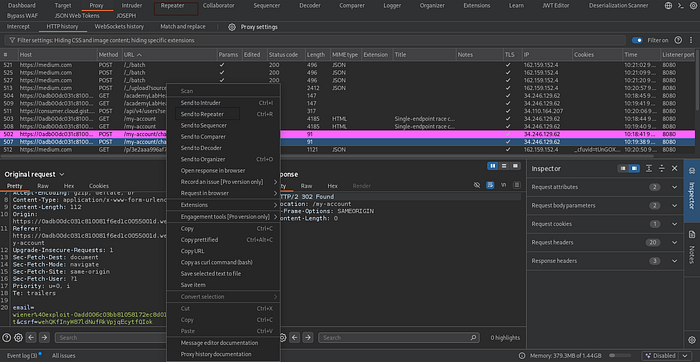Open the filter help question mark icon
This screenshot has height=362, width=700.
pyautogui.click(x=678, y=40)
